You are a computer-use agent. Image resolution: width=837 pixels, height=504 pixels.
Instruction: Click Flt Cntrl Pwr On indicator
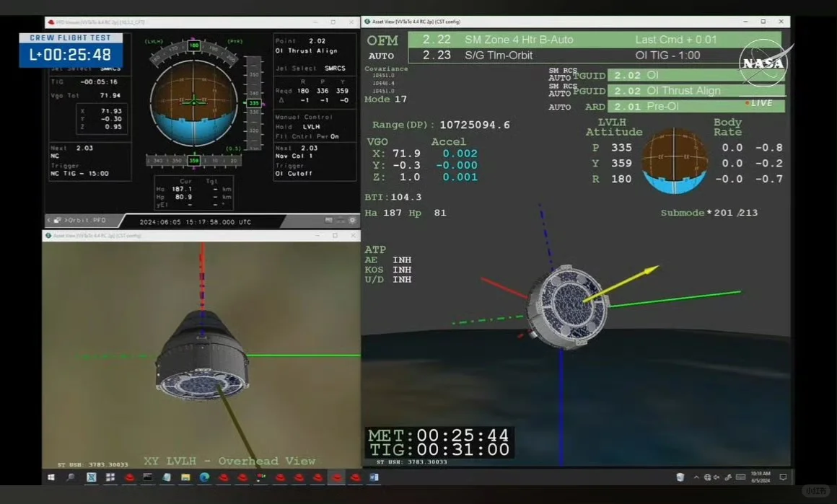(x=307, y=136)
